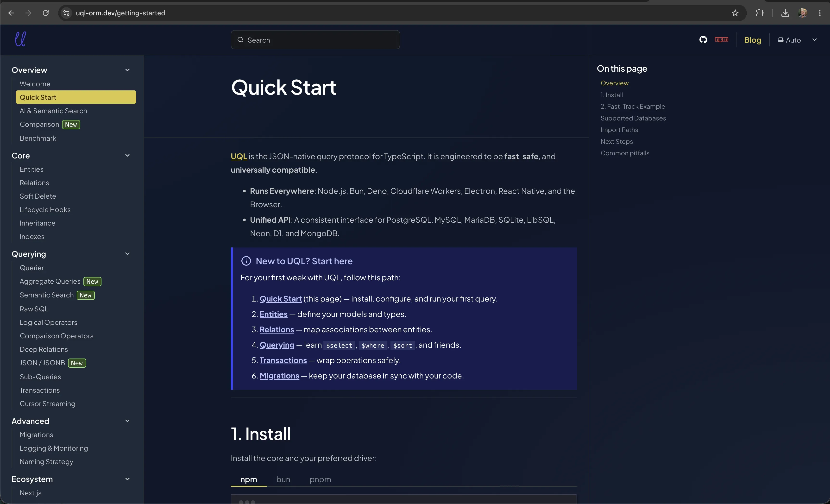Open Welcome in the sidebar
This screenshot has height=504, width=830.
(35, 84)
